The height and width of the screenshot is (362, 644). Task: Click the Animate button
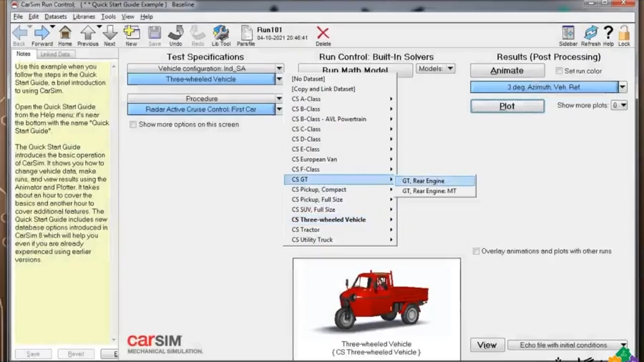[507, 71]
